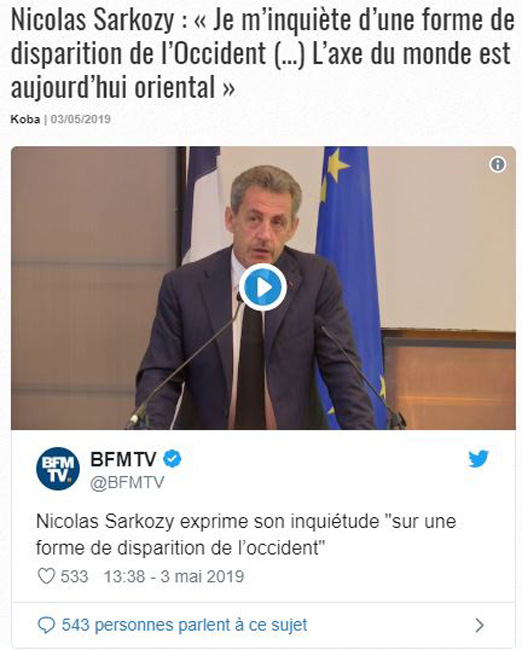Image resolution: width=522 pixels, height=650 pixels.
Task: Like the tweet with the heart icon
Action: (46, 576)
